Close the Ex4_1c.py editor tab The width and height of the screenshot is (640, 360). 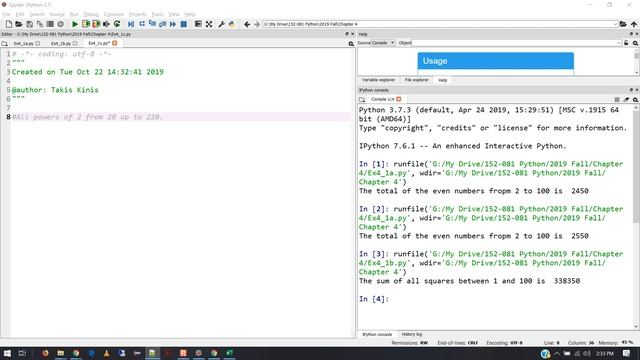click(115, 43)
